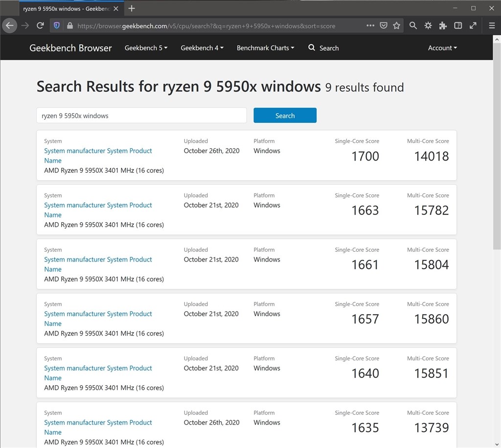The height and width of the screenshot is (448, 501).
Task: Open the Benchmark Charts dropdown
Action: 265,48
